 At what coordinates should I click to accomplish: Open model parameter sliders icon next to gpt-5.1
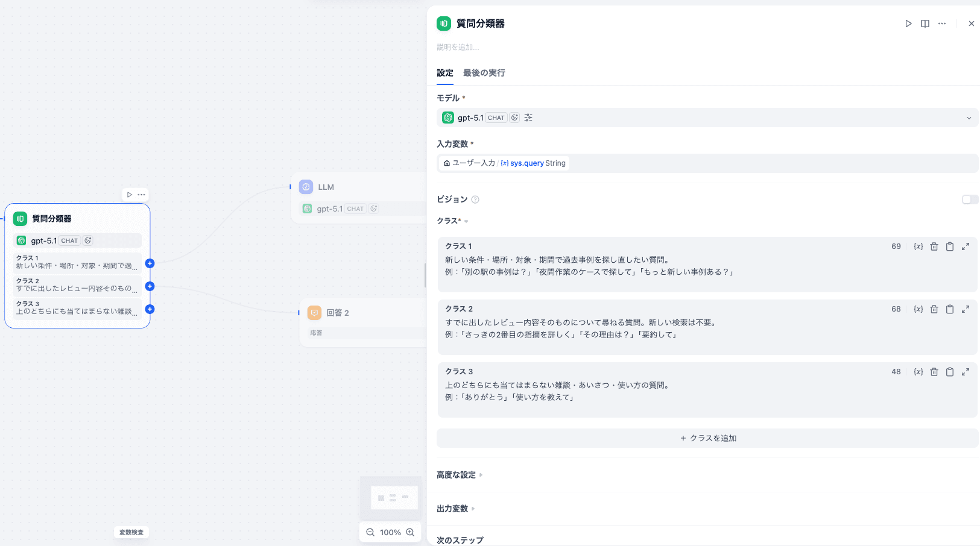tap(528, 118)
